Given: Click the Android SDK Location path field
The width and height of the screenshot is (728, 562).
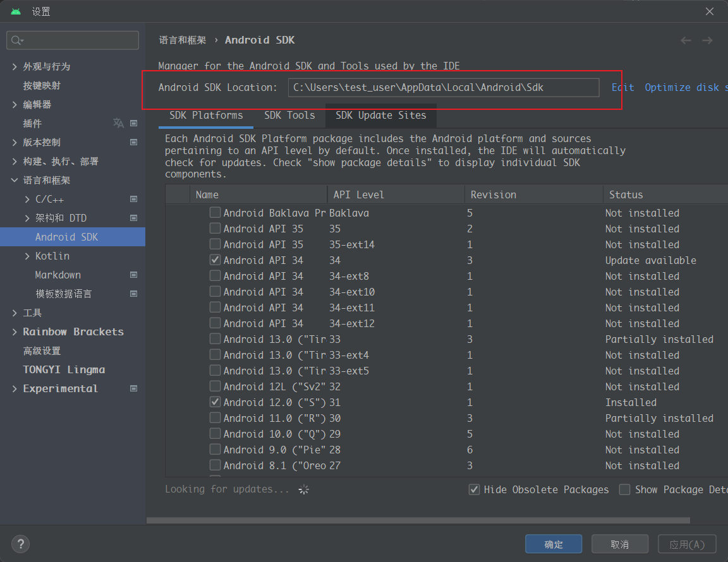Looking at the screenshot, I should click(444, 87).
